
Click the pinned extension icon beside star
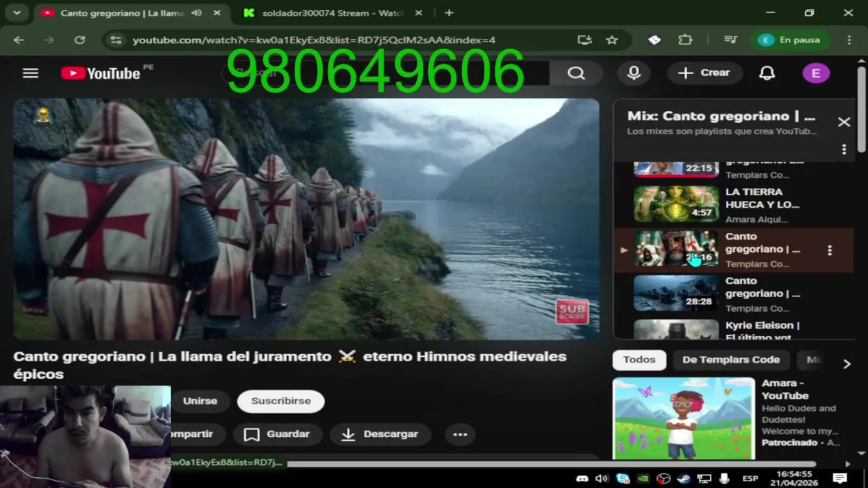[654, 40]
